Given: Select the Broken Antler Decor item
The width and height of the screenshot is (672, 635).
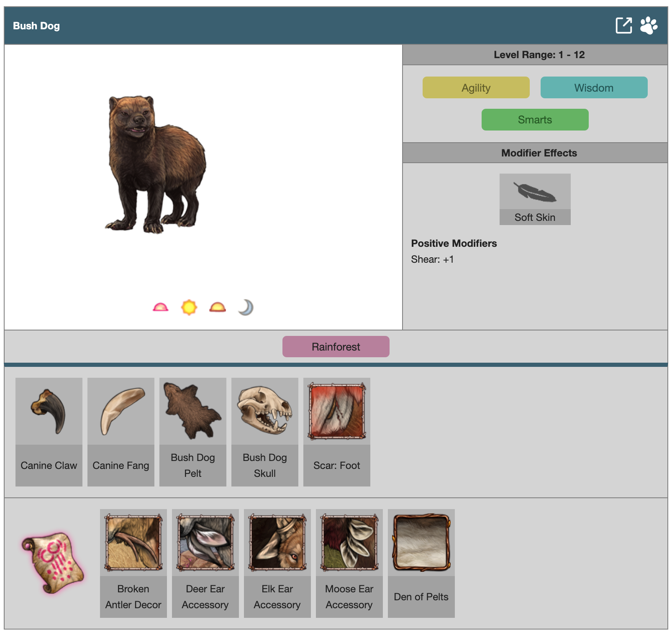Looking at the screenshot, I should tap(133, 563).
